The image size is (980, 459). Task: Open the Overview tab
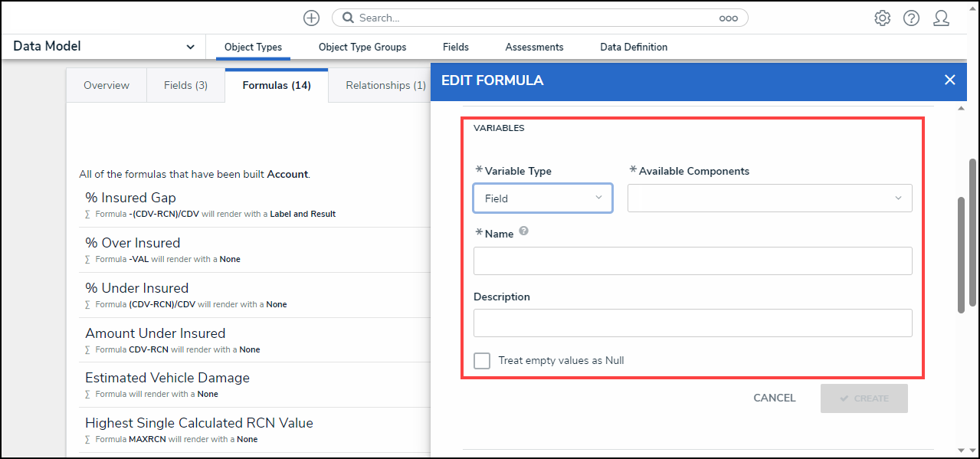[107, 85]
